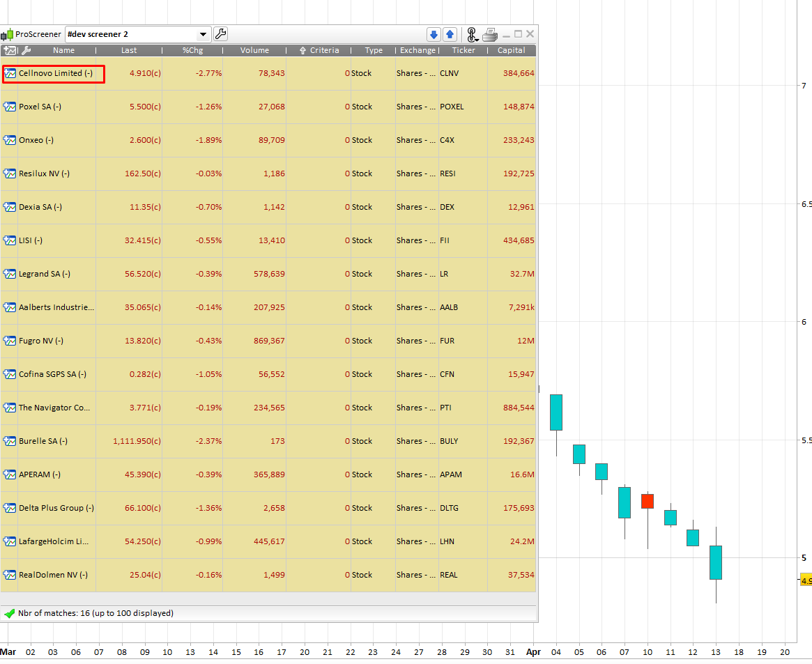Sort by the %Chg column header

192,50
